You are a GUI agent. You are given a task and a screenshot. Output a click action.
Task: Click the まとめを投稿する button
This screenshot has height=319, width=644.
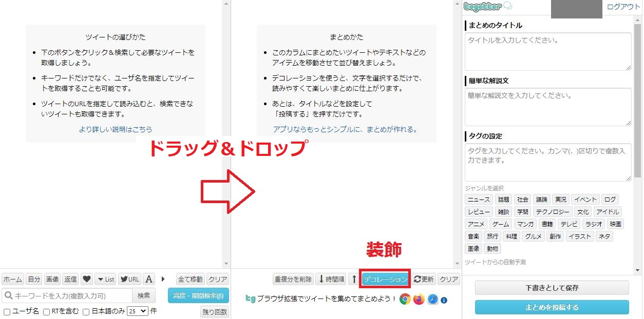pos(552,307)
